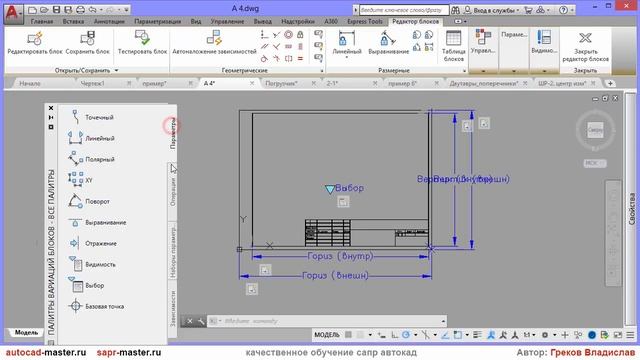This screenshot has width=640, height=360.
Task: Toggle object snap in status bar
Action: (458, 335)
